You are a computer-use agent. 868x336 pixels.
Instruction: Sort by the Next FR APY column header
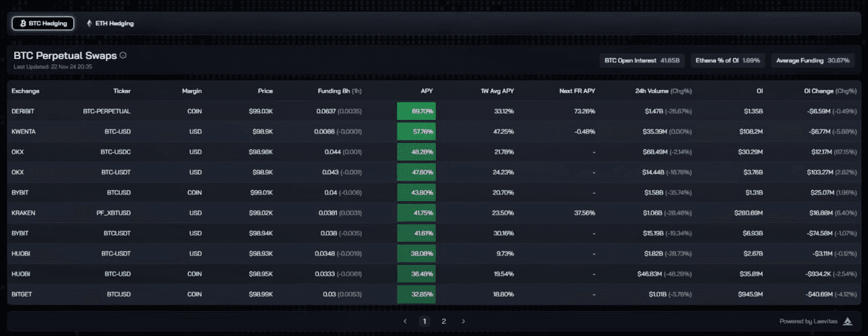pyautogui.click(x=577, y=91)
